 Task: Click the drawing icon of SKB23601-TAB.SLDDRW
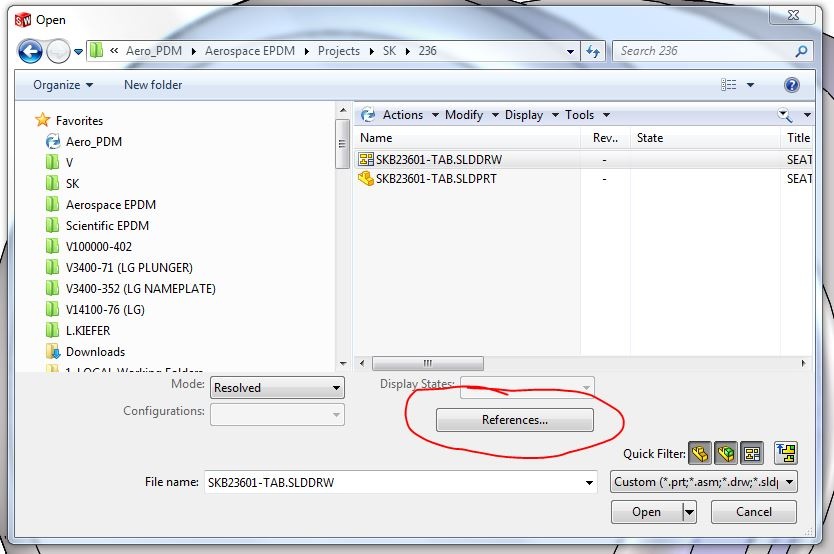coord(366,159)
